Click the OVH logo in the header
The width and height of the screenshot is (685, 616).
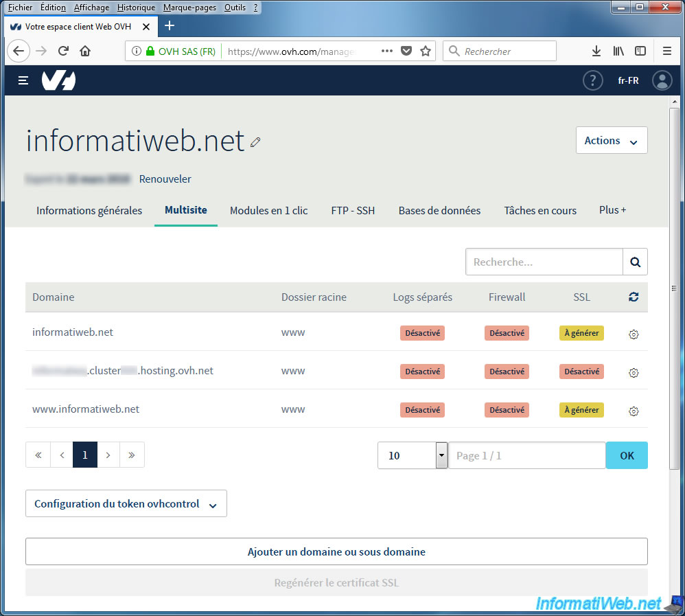[58, 80]
